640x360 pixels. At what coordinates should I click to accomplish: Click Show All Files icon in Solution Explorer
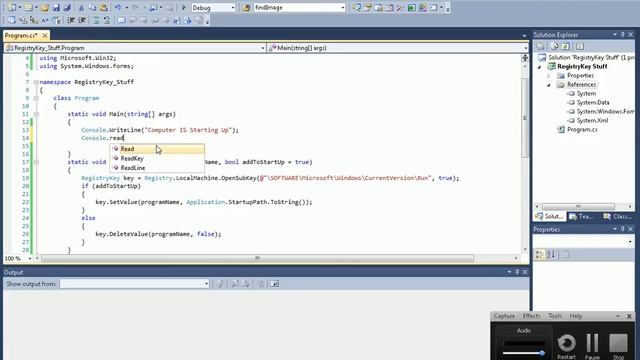(x=555, y=46)
